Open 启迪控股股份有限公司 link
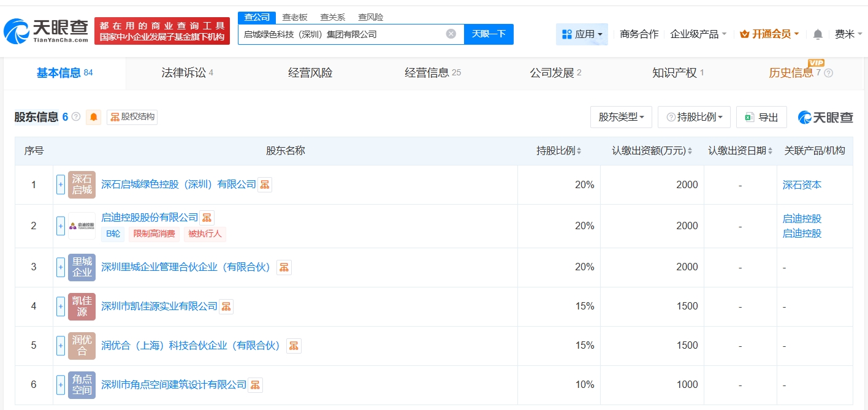Image resolution: width=868 pixels, height=410 pixels. tap(150, 218)
